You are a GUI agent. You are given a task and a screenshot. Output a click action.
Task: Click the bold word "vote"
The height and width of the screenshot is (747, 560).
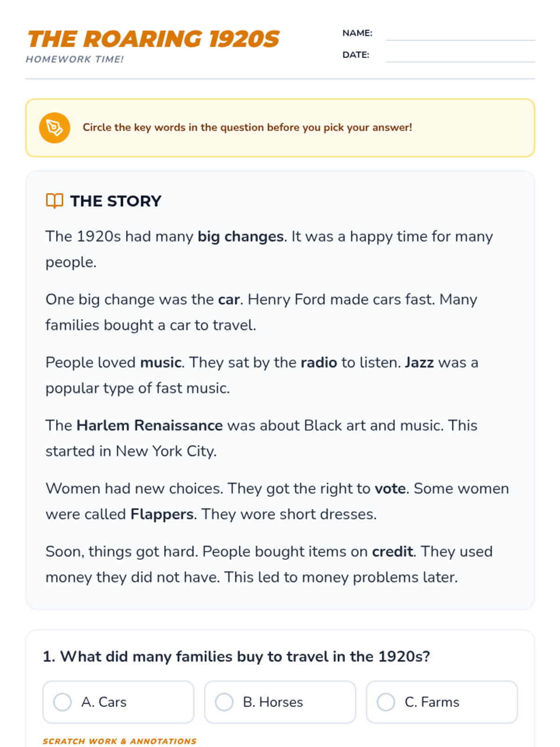(x=390, y=488)
